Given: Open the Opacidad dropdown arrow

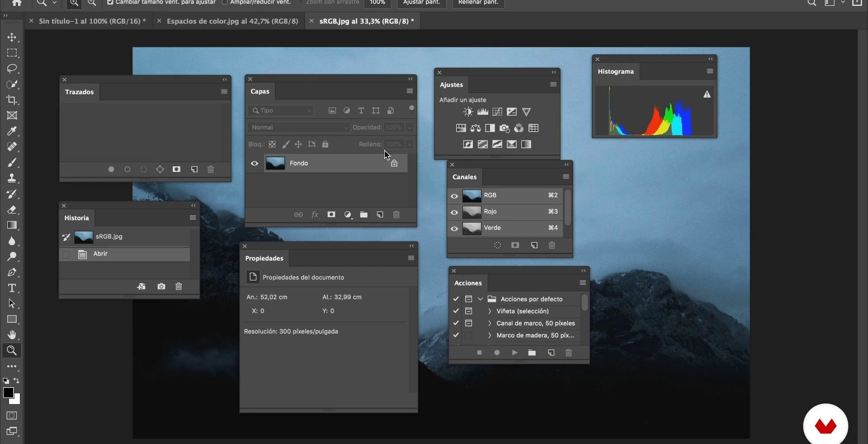Looking at the screenshot, I should click(x=409, y=128).
